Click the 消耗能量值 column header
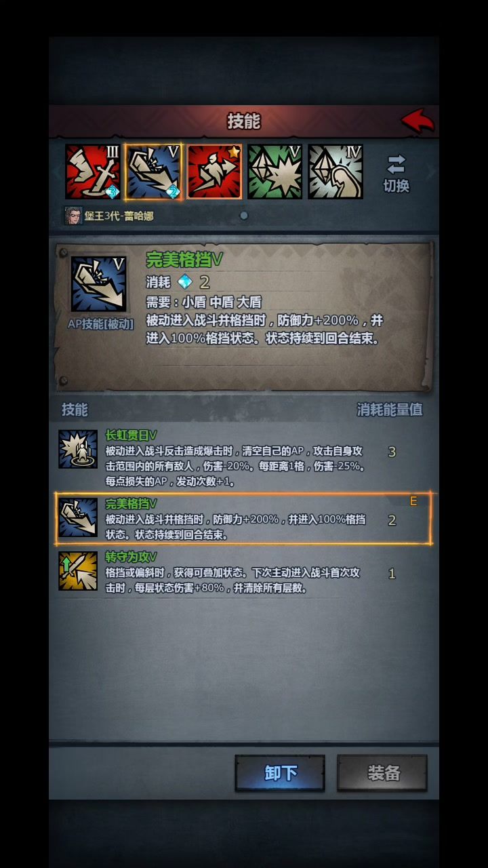488x868 pixels. [x=390, y=410]
